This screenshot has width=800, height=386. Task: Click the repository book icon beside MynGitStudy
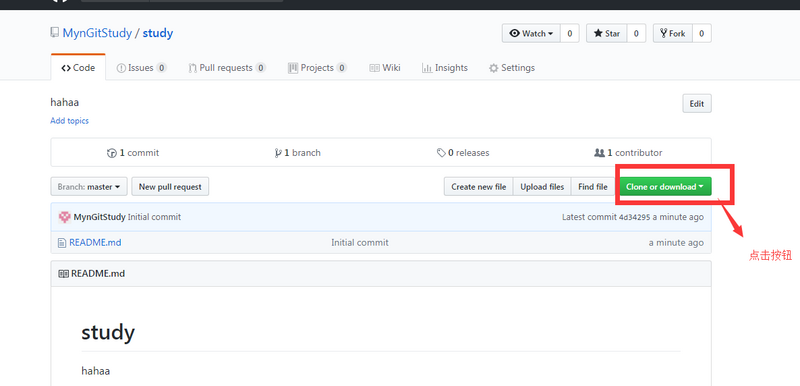[55, 33]
